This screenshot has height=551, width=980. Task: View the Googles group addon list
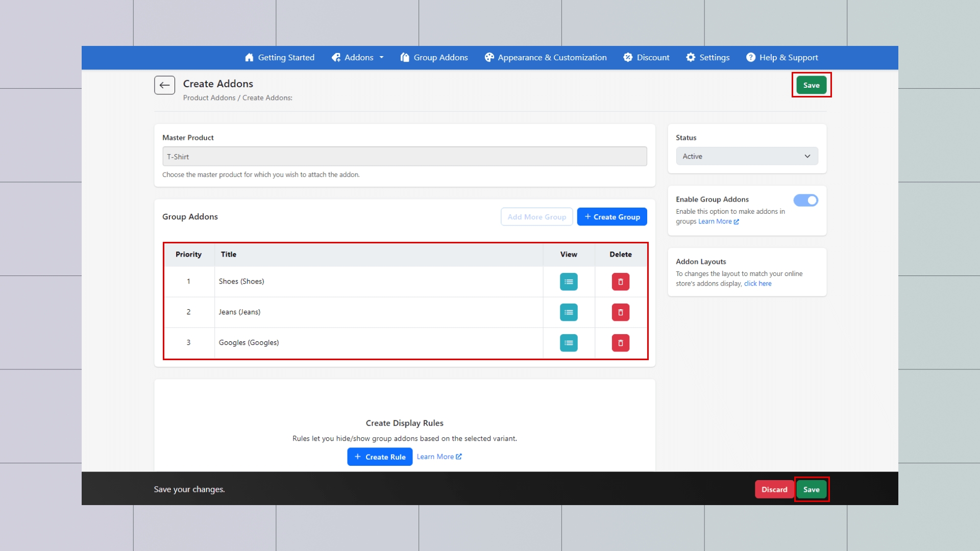coord(569,343)
